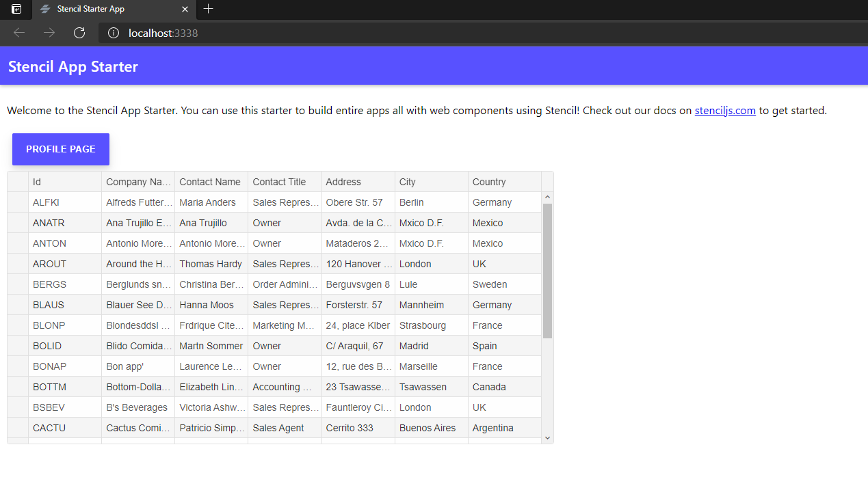Click the Lule city cell
The width and height of the screenshot is (868, 488).
tap(432, 284)
